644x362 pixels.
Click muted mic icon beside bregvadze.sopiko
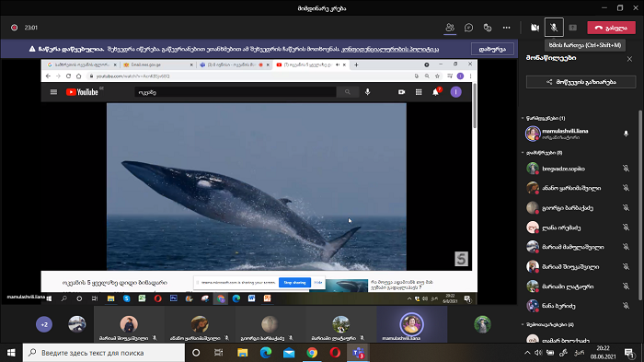[626, 169]
